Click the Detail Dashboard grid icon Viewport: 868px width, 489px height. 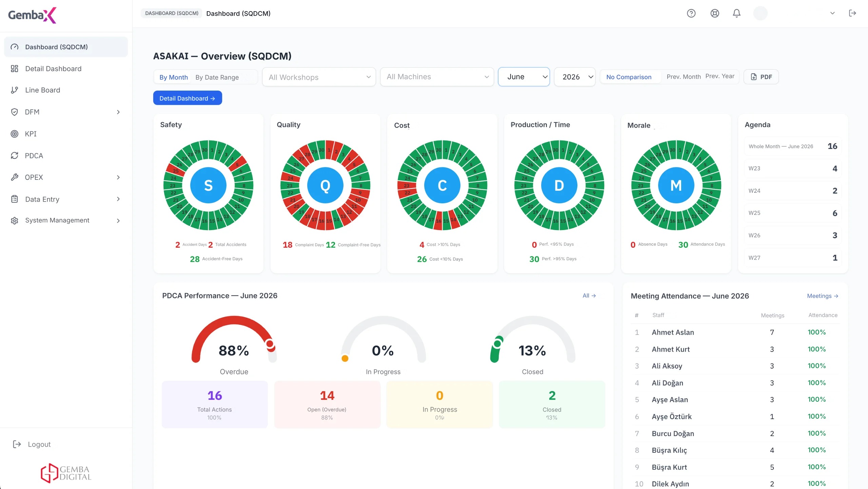click(x=14, y=69)
